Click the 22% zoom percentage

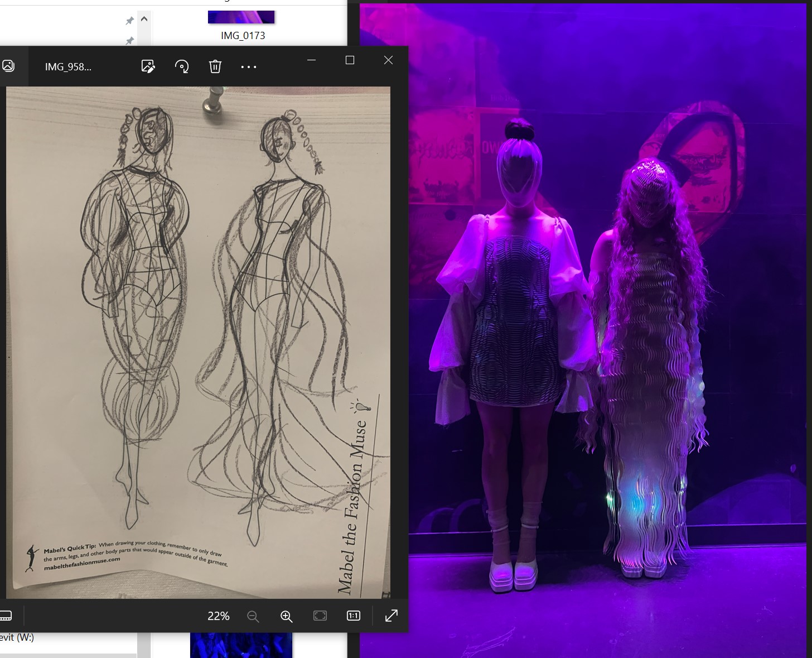218,616
